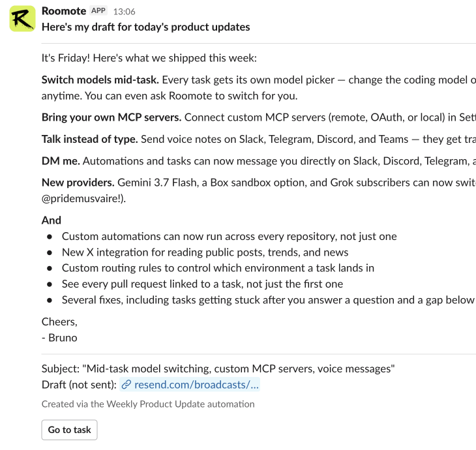
Task: Click the 'Created via the Weekly Product Update automation' footer
Action: (148, 404)
